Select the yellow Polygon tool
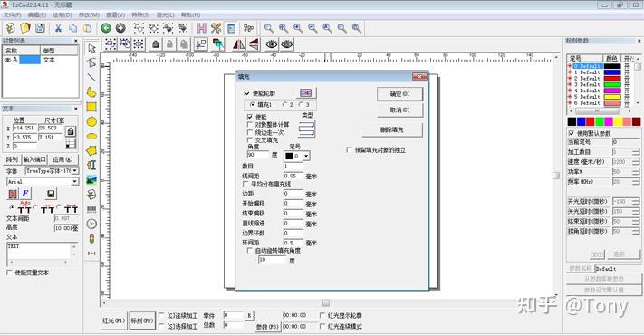The image size is (644, 335). pyautogui.click(x=91, y=150)
